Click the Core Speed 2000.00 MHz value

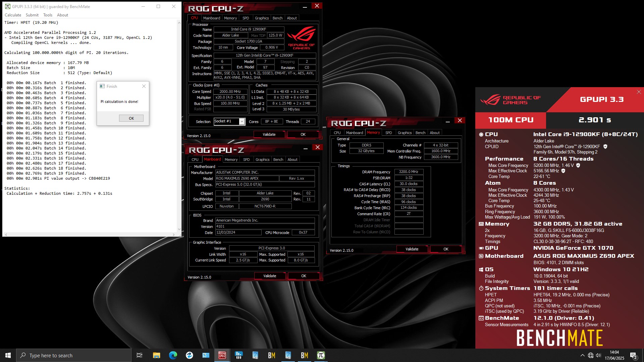point(230,92)
